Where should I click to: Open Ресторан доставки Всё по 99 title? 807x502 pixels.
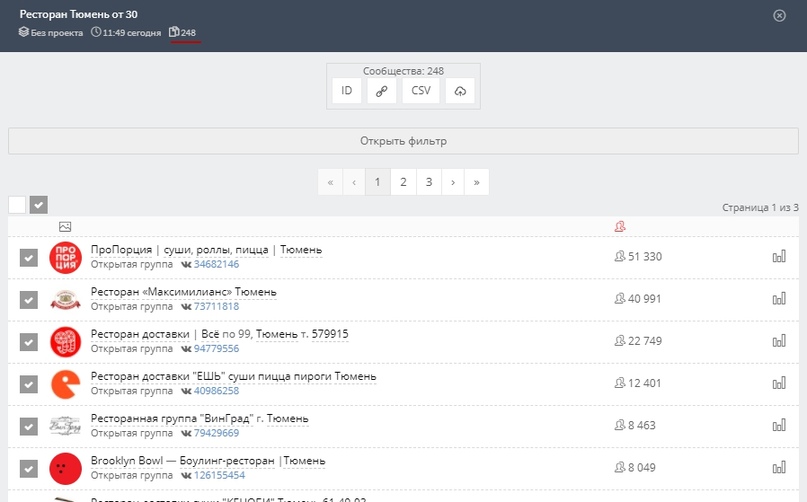220,334
